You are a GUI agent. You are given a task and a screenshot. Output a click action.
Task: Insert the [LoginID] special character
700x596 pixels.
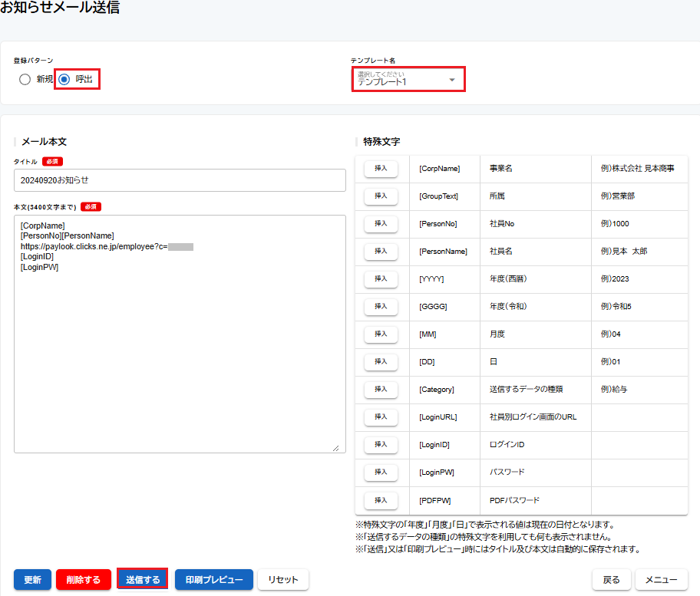[381, 445]
